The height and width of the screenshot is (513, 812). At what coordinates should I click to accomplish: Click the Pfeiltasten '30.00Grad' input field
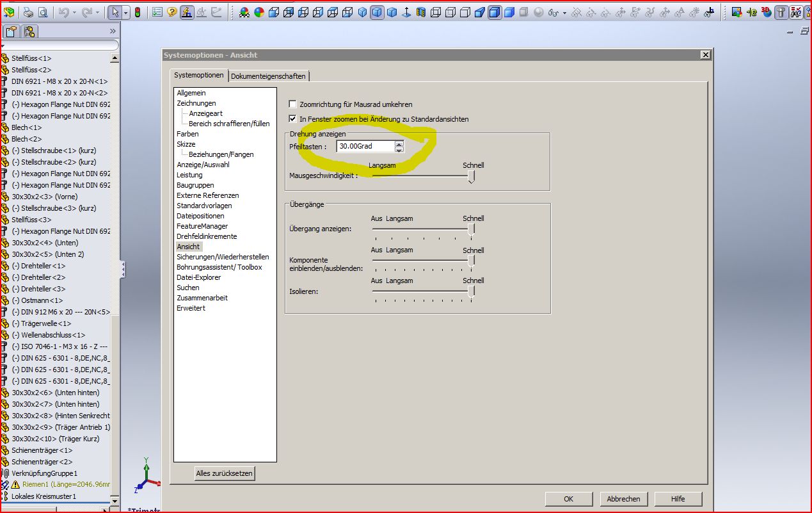coord(365,147)
